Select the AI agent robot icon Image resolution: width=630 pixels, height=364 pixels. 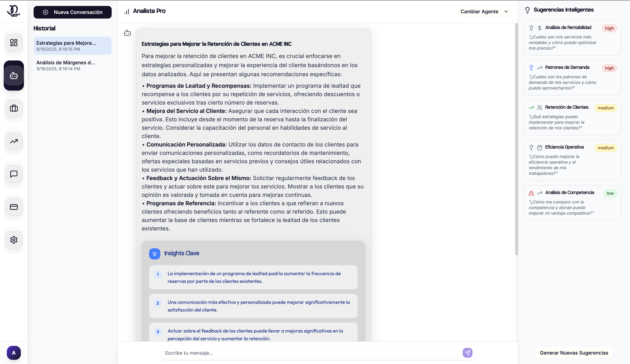13,76
